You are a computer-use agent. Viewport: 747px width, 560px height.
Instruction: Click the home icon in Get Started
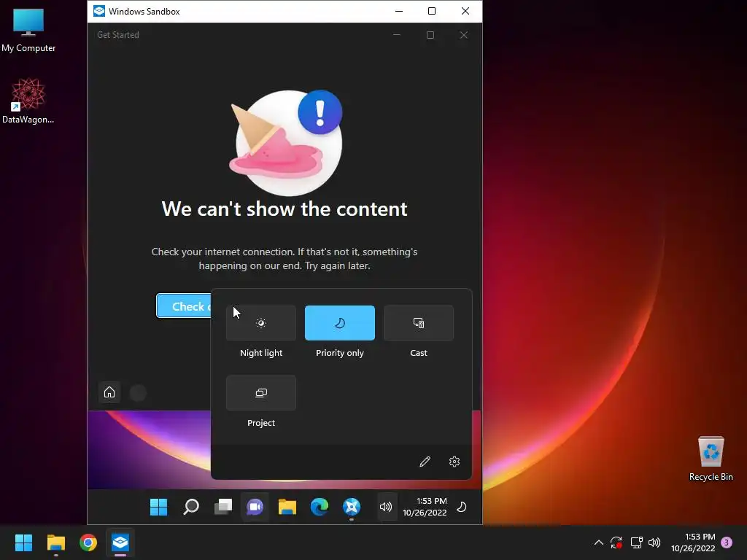pyautogui.click(x=109, y=392)
